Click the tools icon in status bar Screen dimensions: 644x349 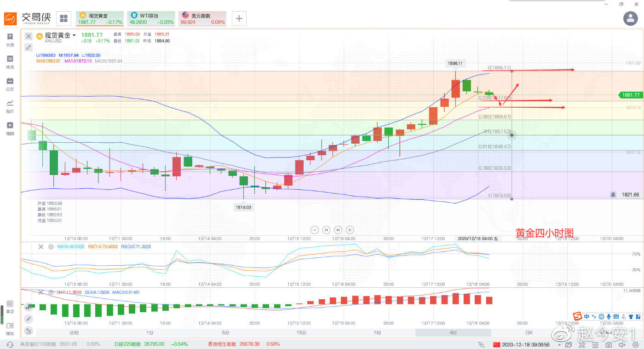point(582,344)
